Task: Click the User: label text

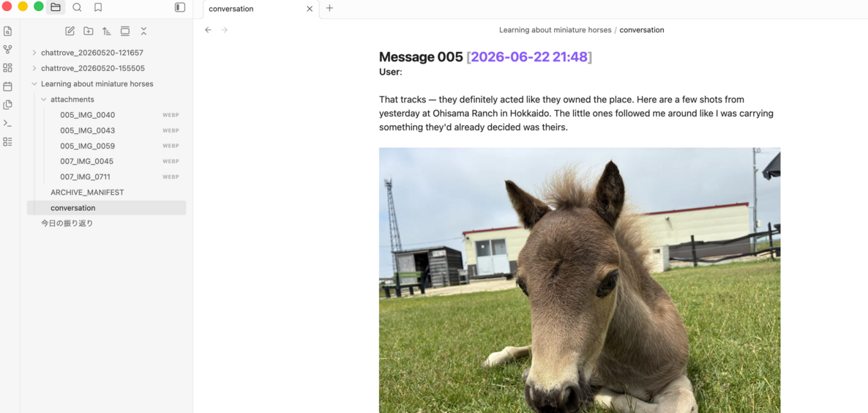Action: (x=391, y=72)
